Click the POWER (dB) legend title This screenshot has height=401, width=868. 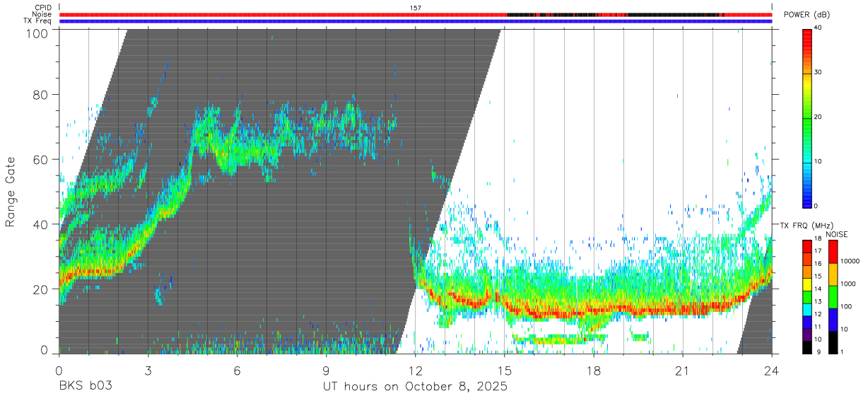[807, 16]
